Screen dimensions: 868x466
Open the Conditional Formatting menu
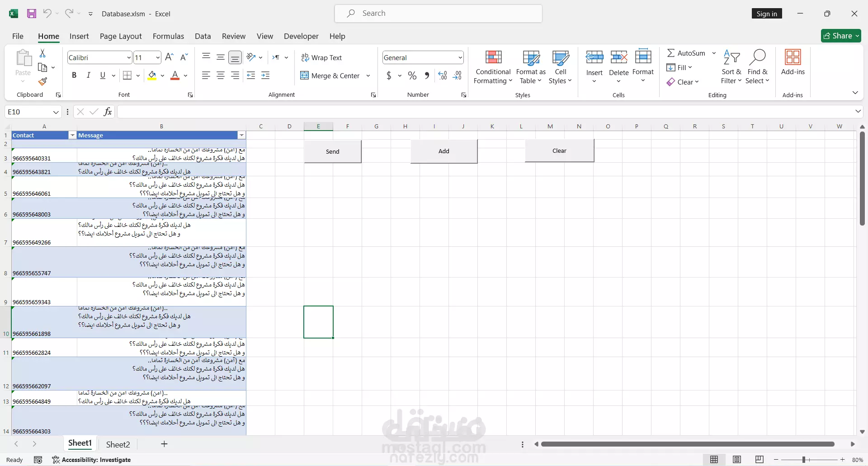click(x=493, y=67)
